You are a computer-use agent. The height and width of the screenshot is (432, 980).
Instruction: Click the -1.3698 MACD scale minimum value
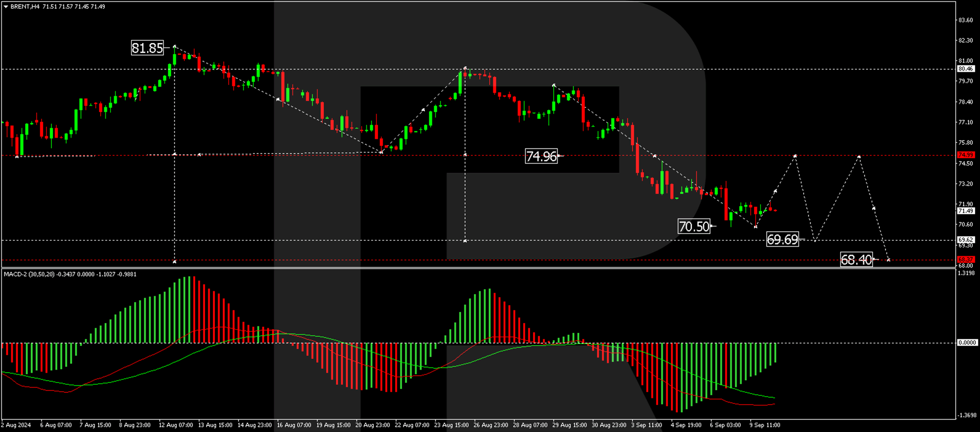(x=967, y=415)
